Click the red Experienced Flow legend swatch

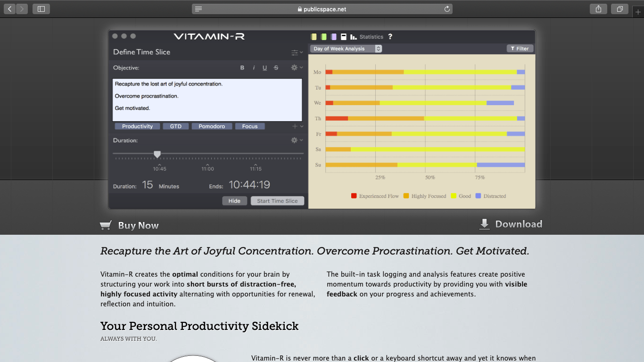tap(354, 196)
